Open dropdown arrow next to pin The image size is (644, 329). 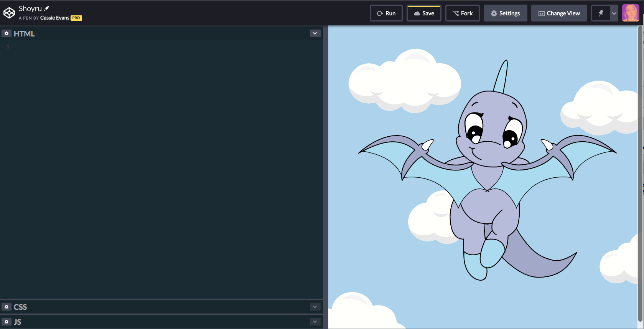pos(614,13)
